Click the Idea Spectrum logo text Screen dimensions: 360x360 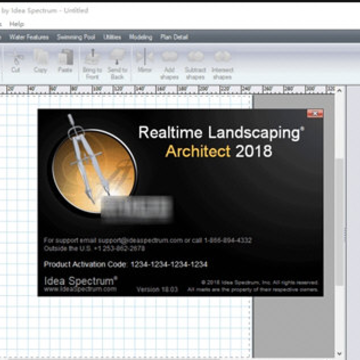click(x=80, y=281)
